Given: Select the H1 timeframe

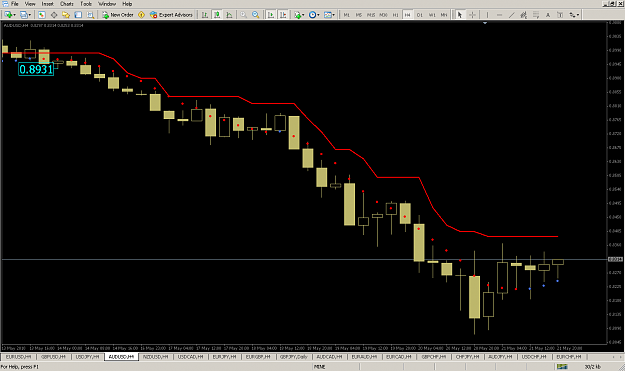Looking at the screenshot, I should click(x=395, y=15).
